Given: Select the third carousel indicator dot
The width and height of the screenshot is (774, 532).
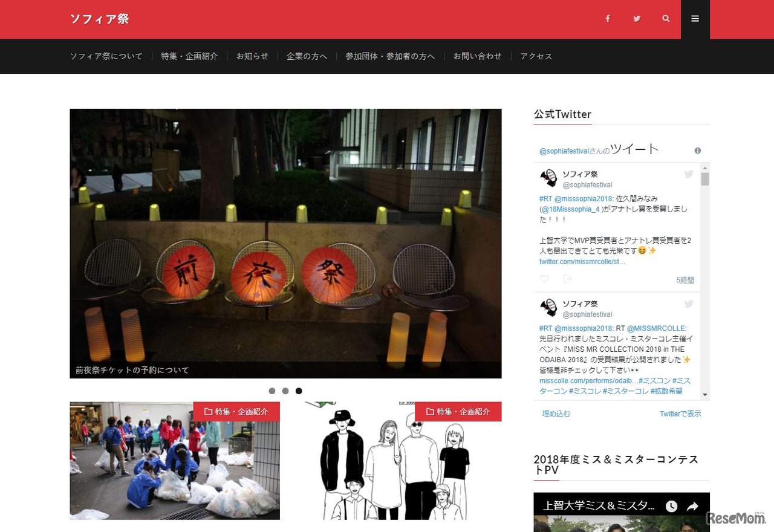Looking at the screenshot, I should click(x=299, y=391).
